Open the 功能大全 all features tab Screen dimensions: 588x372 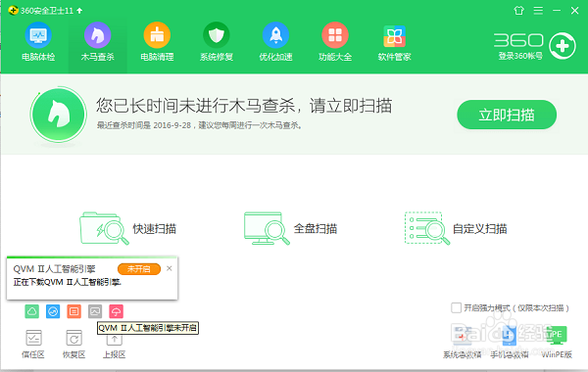[335, 42]
